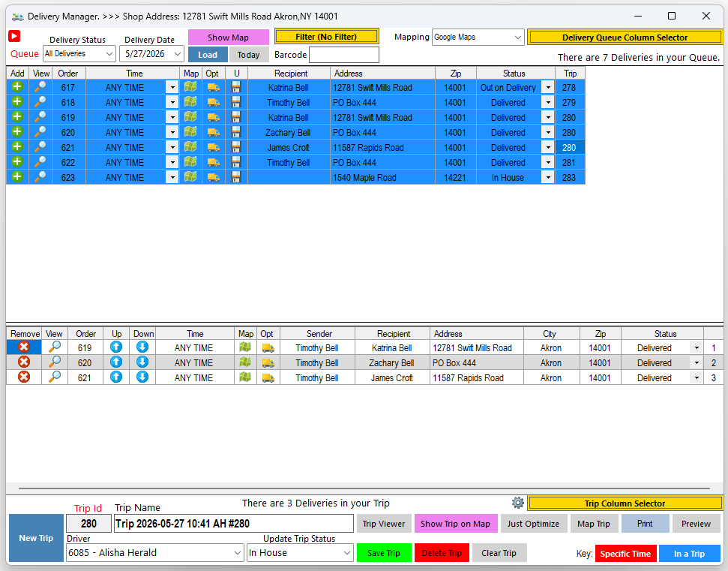Click the red YouTube video icon
Viewport: 728px width, 571px height.
tap(14, 36)
